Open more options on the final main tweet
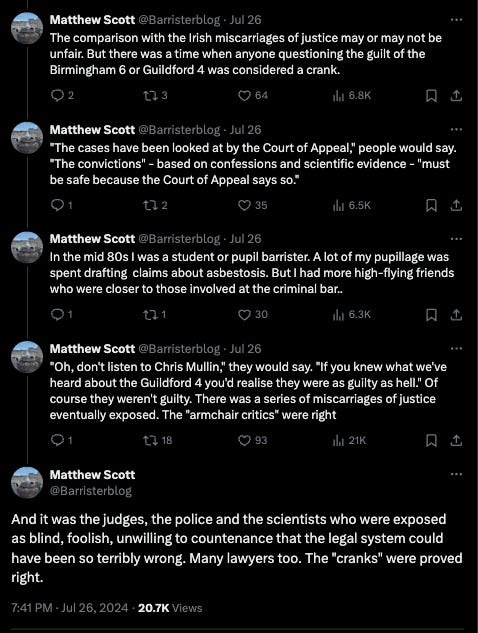 (x=456, y=474)
